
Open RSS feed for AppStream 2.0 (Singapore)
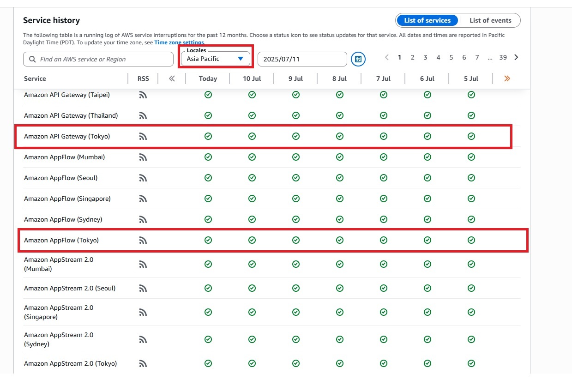(x=143, y=313)
